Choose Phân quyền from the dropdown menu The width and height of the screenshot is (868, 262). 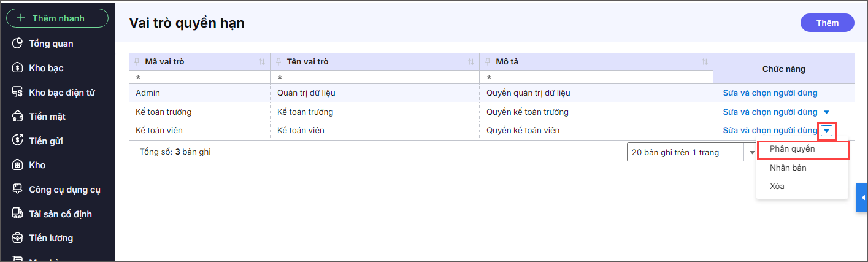coord(792,149)
